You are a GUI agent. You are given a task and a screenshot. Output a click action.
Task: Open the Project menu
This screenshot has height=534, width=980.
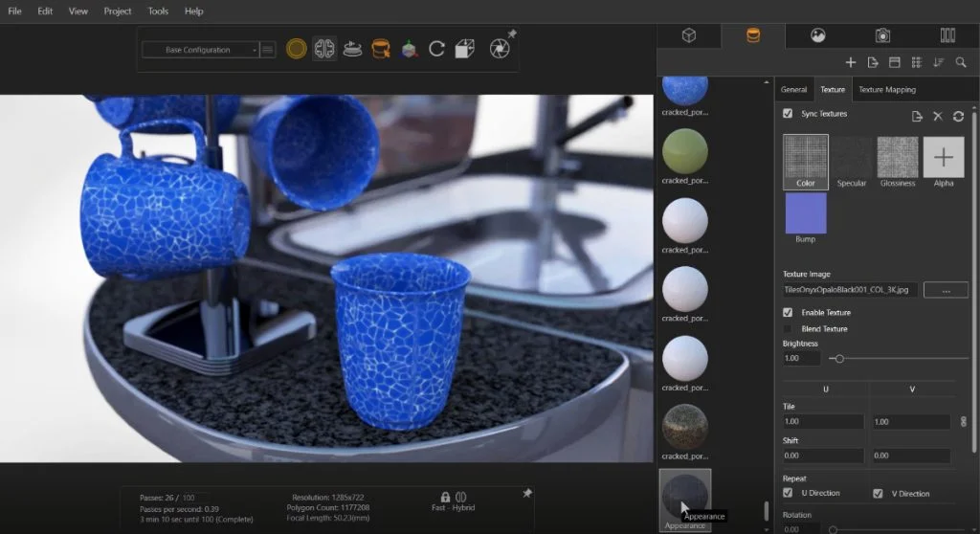(x=118, y=11)
